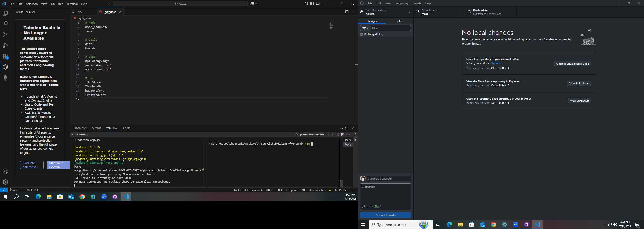Open Repository menu in GitHub Desktop

[x=402, y=3]
